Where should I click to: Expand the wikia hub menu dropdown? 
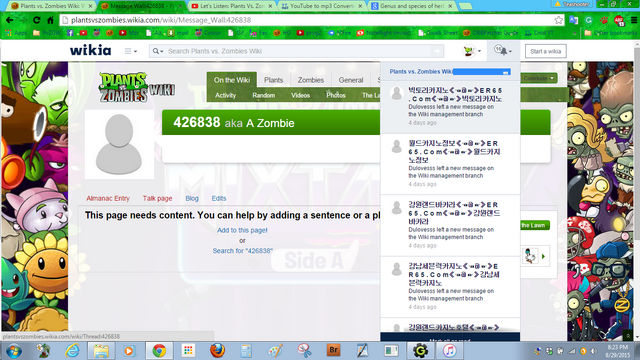pos(131,51)
